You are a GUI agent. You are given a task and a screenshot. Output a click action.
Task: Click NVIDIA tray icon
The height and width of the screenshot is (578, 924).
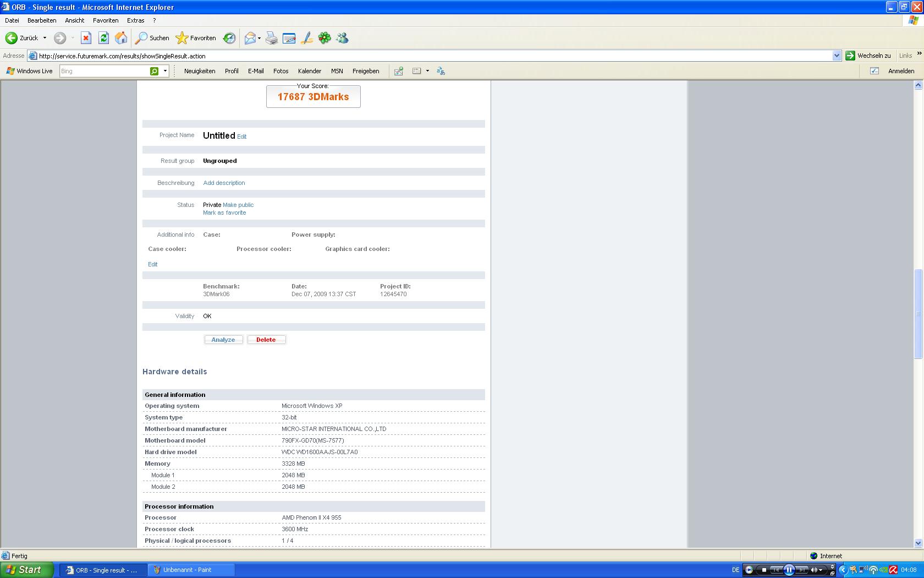tap(883, 570)
